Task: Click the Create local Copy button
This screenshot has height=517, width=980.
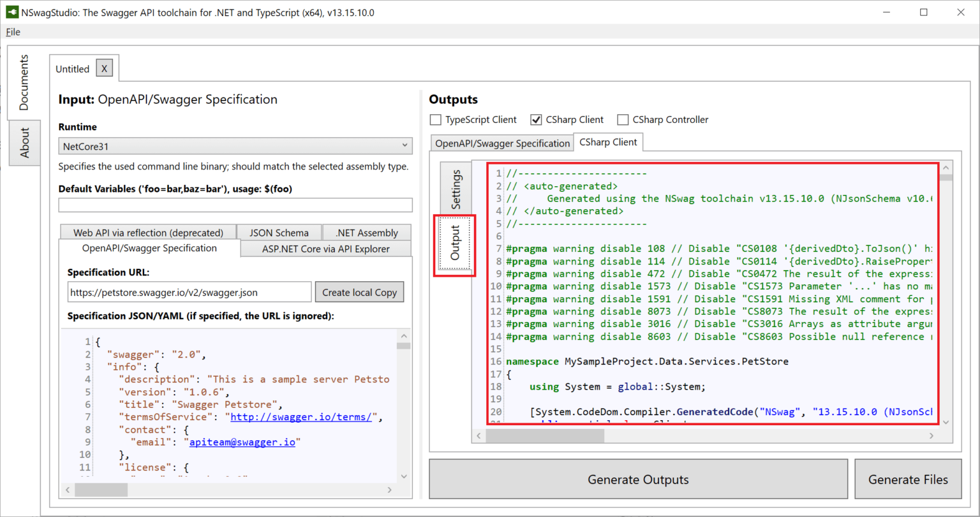Action: (359, 292)
